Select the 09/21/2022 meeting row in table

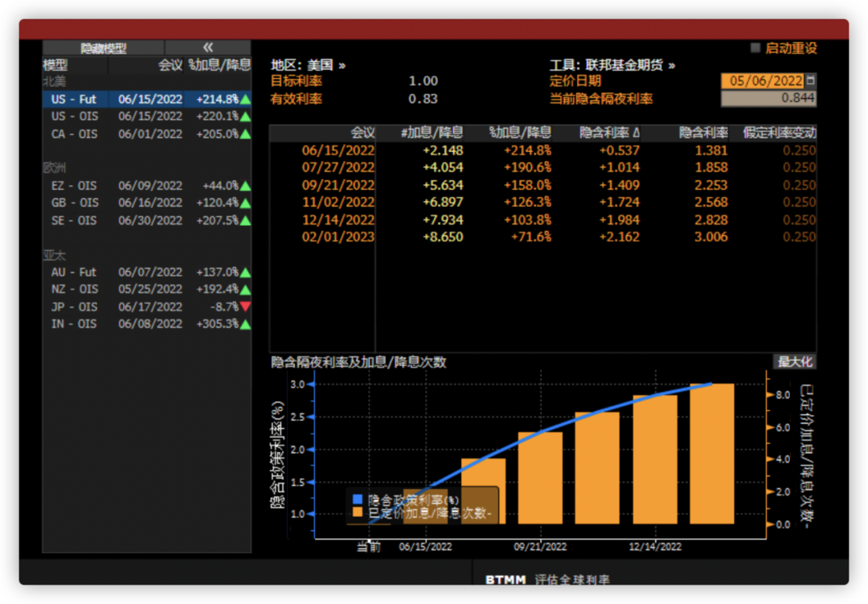coord(338,185)
